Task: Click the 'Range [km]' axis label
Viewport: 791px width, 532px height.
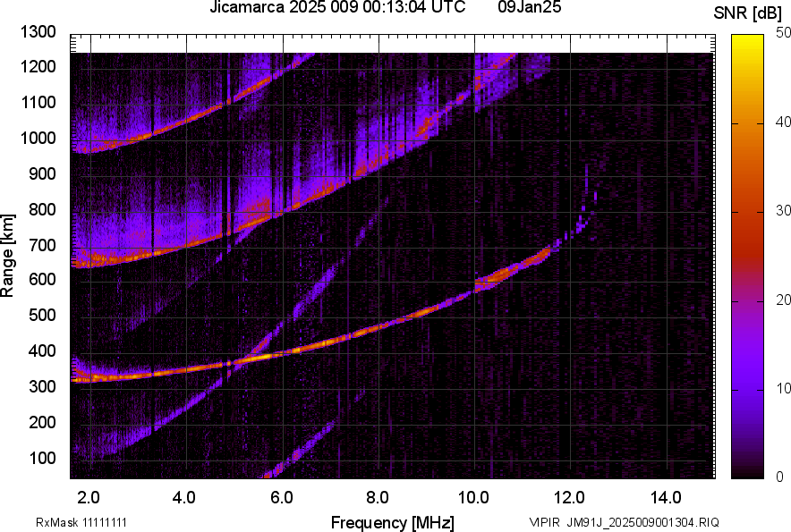Action: pyautogui.click(x=7, y=255)
